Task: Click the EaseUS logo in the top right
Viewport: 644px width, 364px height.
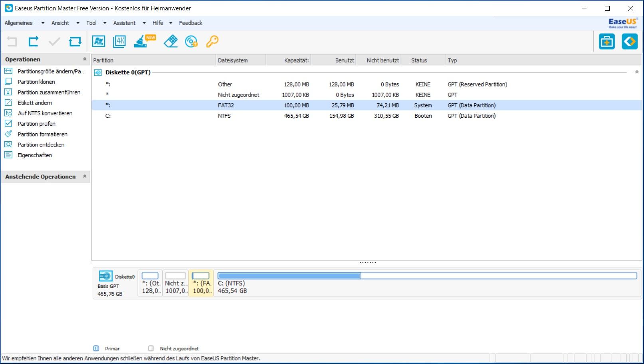Action: (622, 23)
